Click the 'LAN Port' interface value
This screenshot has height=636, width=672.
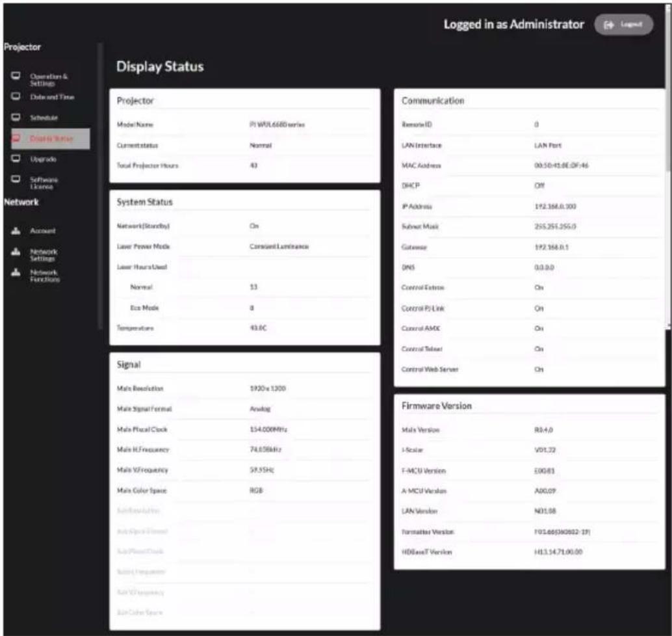548,146
